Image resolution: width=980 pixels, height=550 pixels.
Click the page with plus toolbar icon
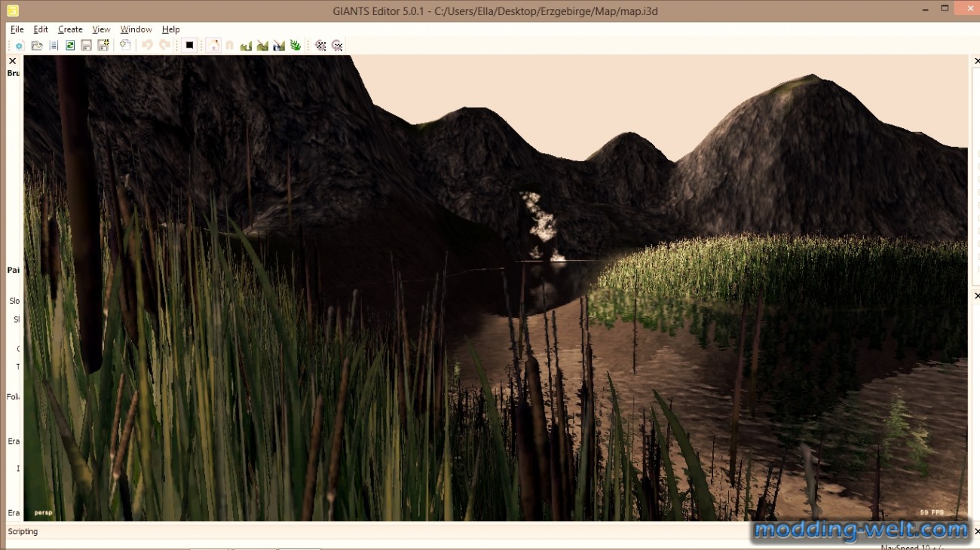125,45
